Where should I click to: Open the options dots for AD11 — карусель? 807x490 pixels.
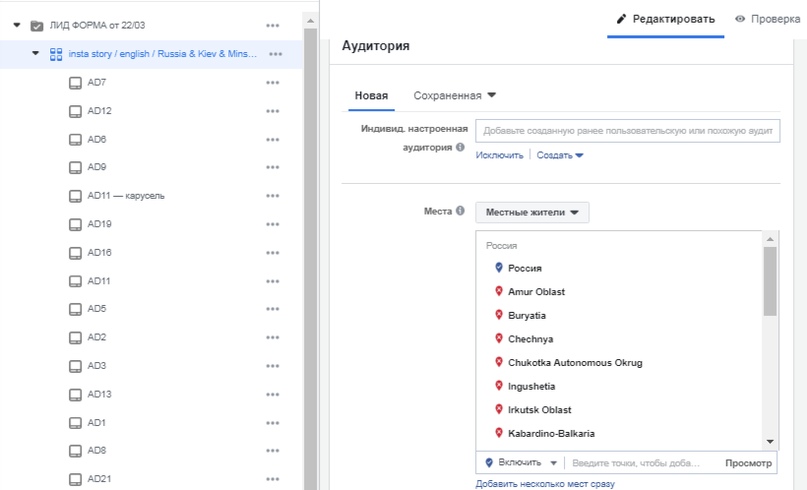click(x=273, y=196)
